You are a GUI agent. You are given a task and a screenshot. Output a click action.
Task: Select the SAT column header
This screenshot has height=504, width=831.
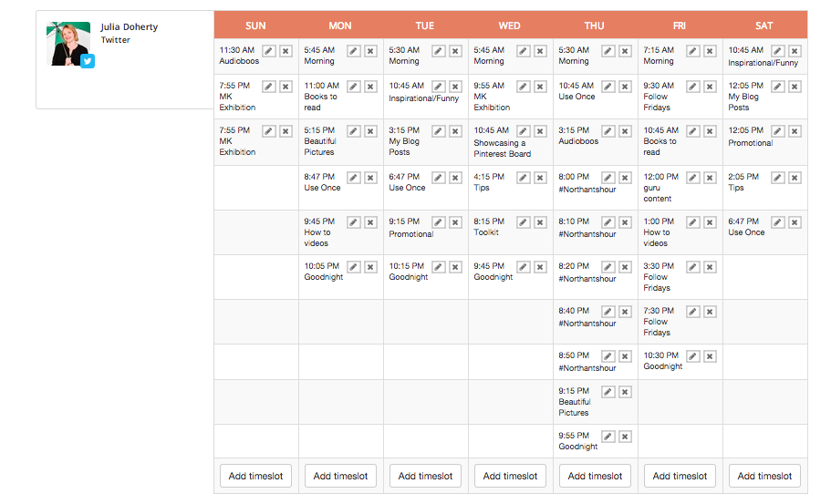click(764, 26)
